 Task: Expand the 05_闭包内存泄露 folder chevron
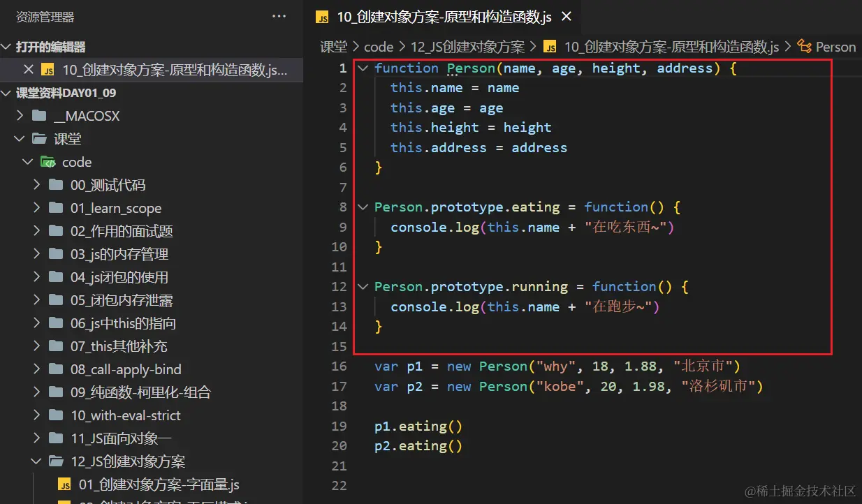pyautogui.click(x=36, y=300)
